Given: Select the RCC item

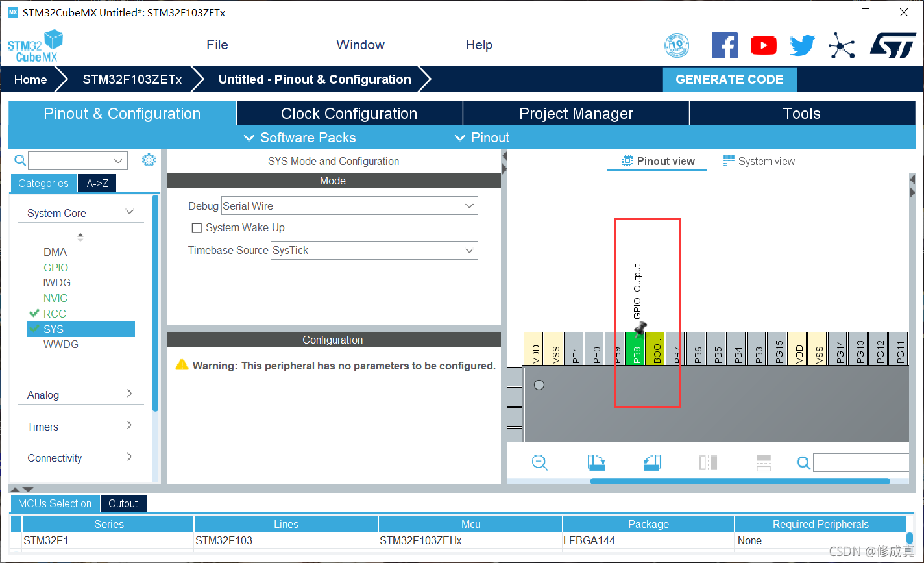Looking at the screenshot, I should coord(55,314).
